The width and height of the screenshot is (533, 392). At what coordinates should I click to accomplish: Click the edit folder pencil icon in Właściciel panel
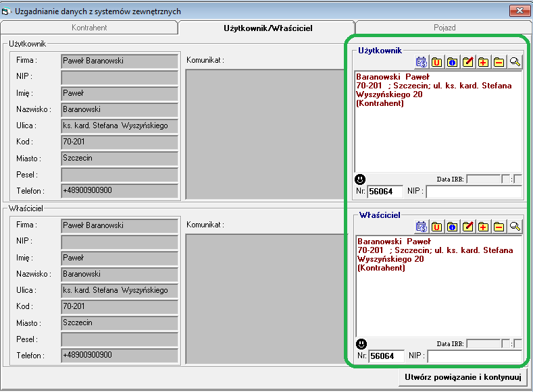[x=467, y=226]
